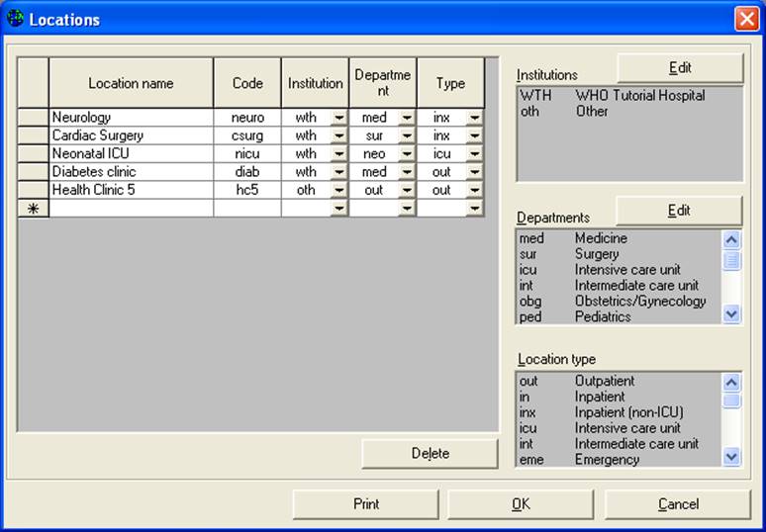Open Institution dropdown in the new blank row
Image resolution: width=766 pixels, height=532 pixels.
coord(338,209)
